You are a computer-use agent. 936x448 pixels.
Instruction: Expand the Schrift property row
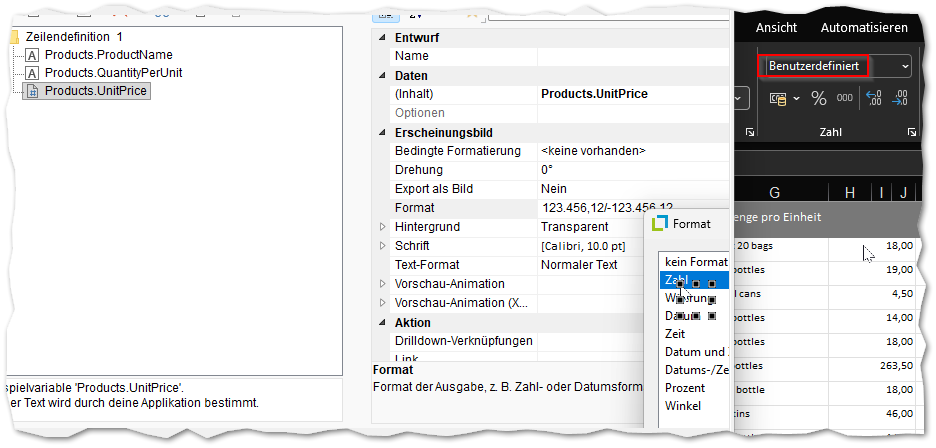tap(382, 246)
